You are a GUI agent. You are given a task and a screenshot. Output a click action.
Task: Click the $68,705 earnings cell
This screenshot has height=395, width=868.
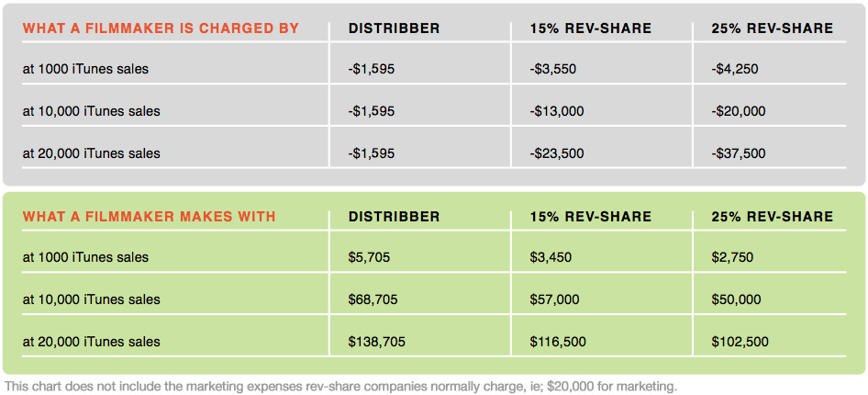tap(373, 299)
